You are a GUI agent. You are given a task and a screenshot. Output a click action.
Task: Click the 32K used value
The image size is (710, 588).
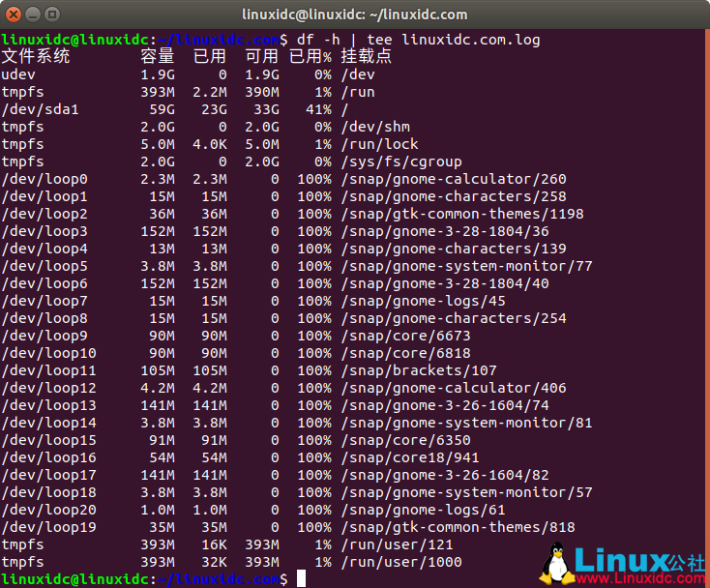coord(214,562)
